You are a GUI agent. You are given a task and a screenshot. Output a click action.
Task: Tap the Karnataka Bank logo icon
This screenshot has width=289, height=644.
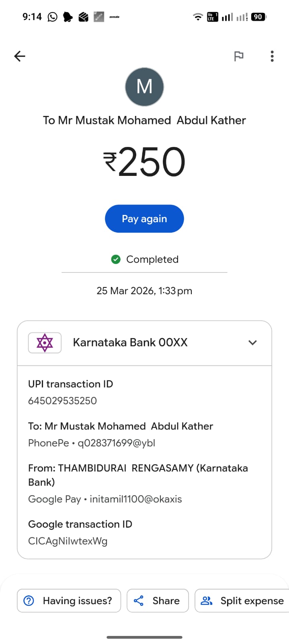45,343
